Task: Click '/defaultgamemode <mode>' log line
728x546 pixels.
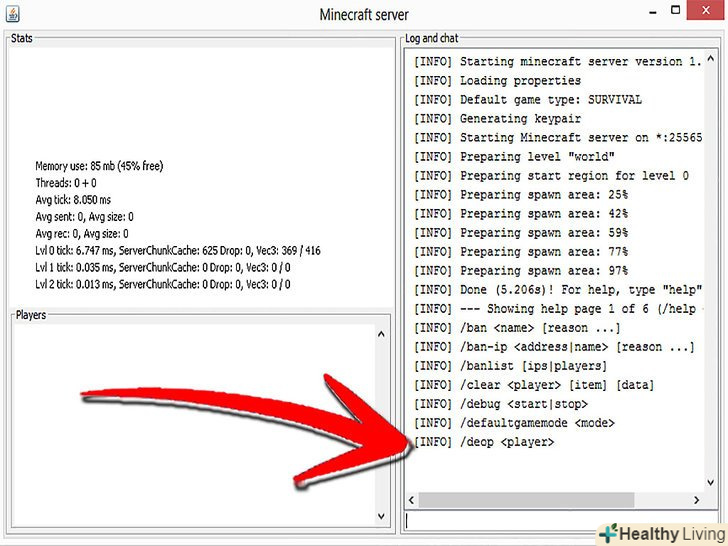Action: [514, 423]
